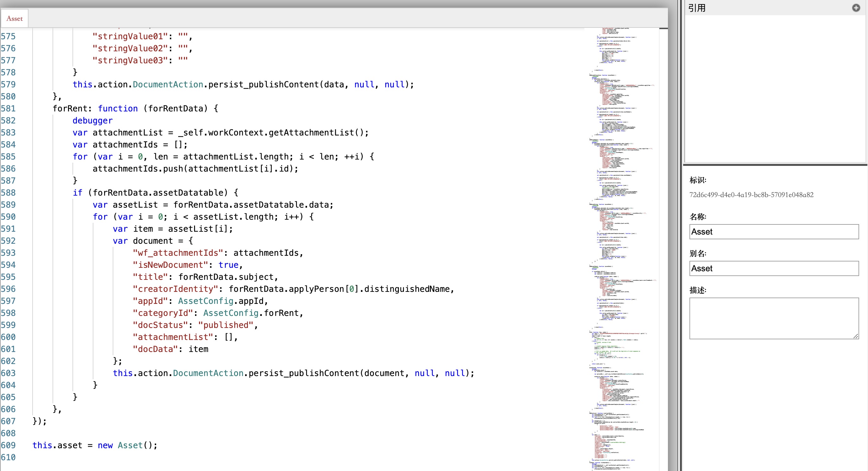
Task: Switch to the Asset script tab
Action: 15,19
